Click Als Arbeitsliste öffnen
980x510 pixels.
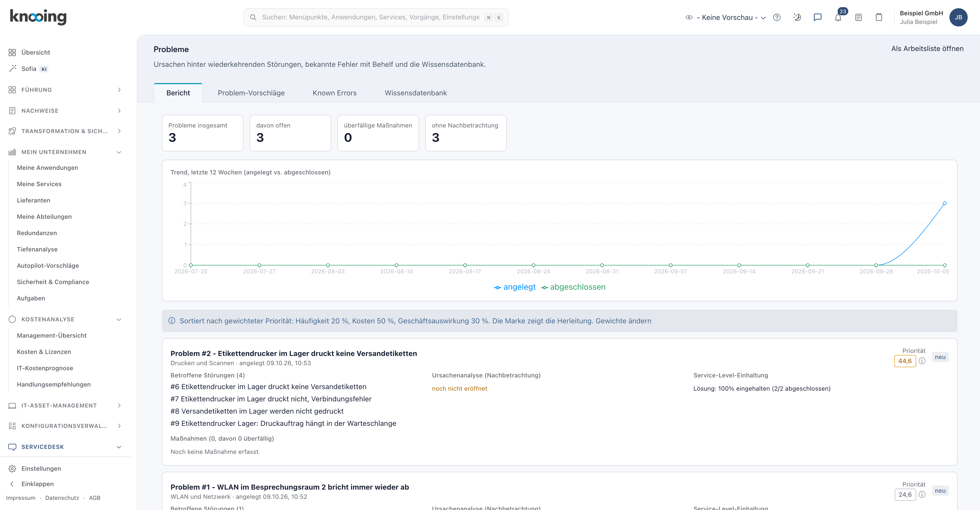[x=927, y=49]
